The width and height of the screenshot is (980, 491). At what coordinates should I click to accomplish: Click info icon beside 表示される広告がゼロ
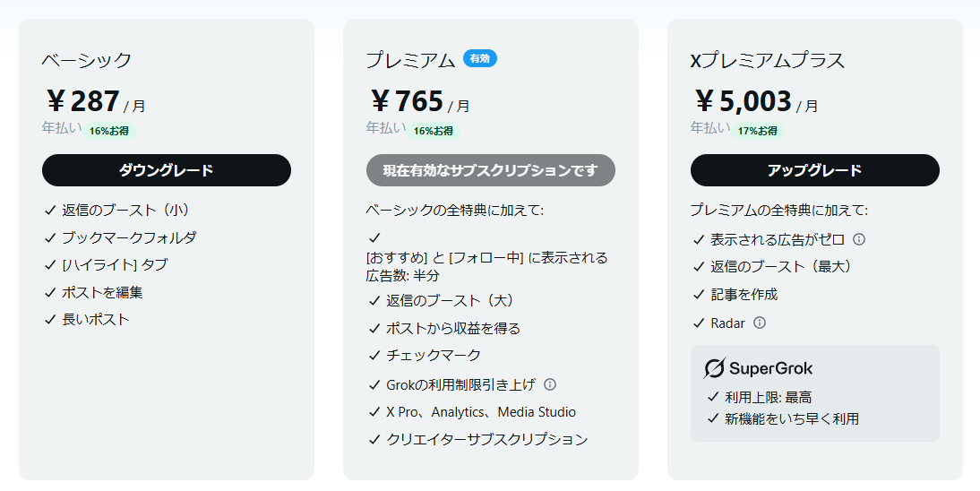(x=859, y=239)
